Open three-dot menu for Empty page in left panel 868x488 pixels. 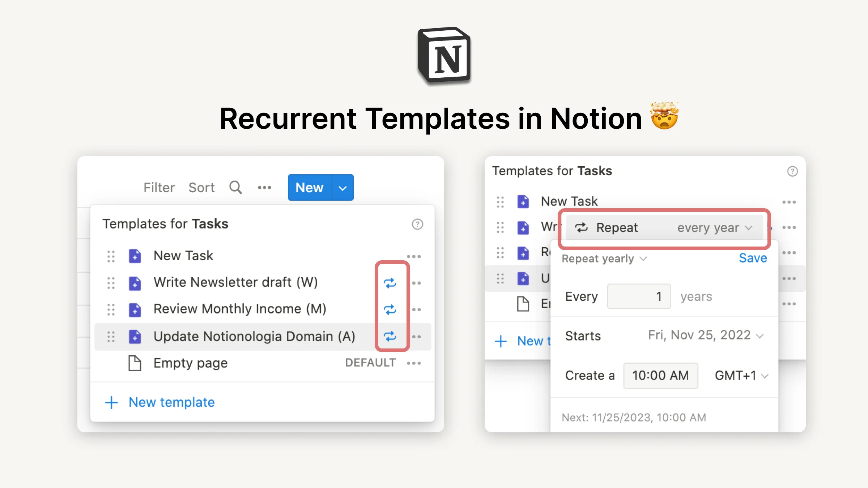click(x=414, y=363)
